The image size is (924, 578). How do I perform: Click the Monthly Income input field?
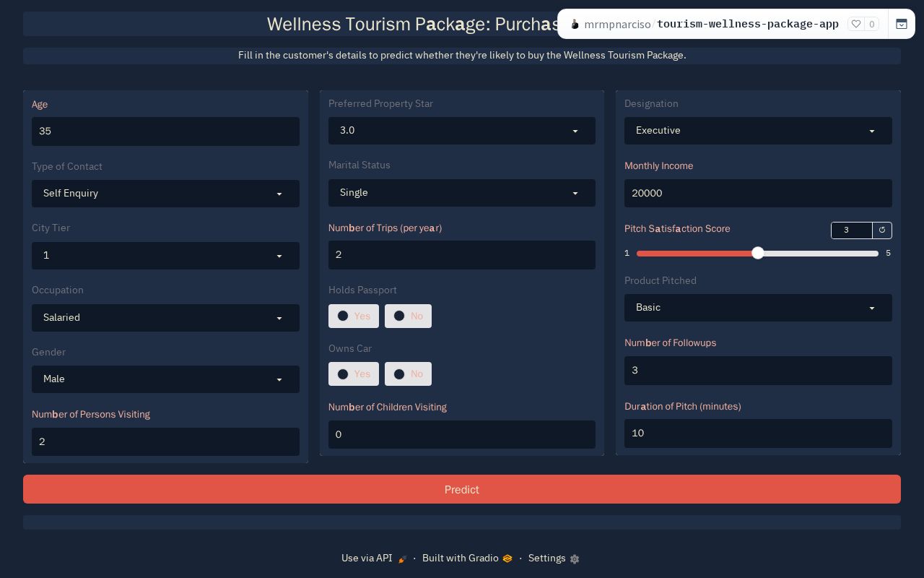758,194
